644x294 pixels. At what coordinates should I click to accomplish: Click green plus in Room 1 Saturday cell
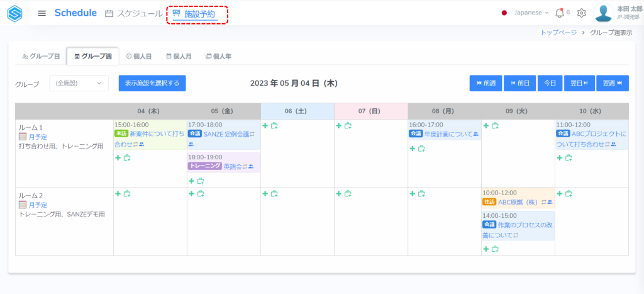tap(265, 126)
